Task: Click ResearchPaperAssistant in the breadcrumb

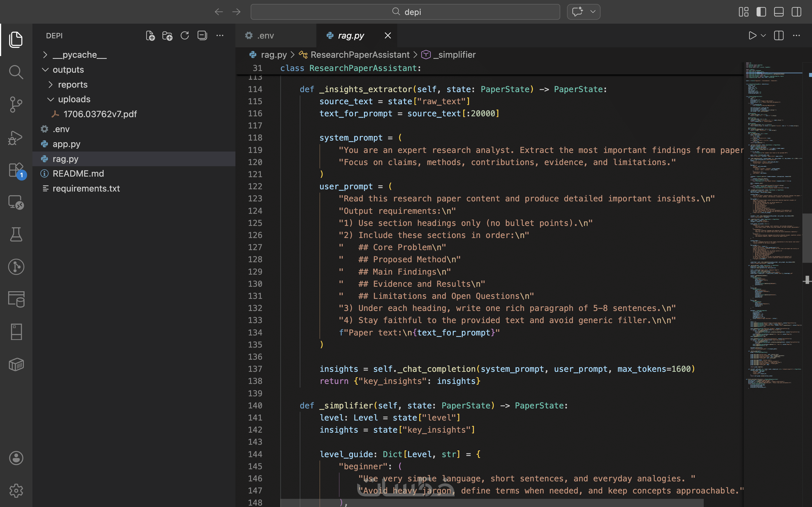Action: click(360, 55)
